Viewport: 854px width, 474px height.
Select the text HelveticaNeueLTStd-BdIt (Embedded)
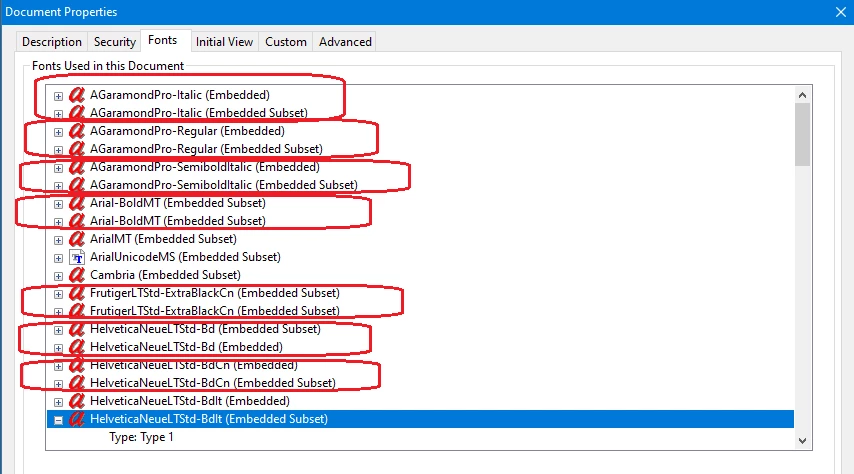(190, 400)
